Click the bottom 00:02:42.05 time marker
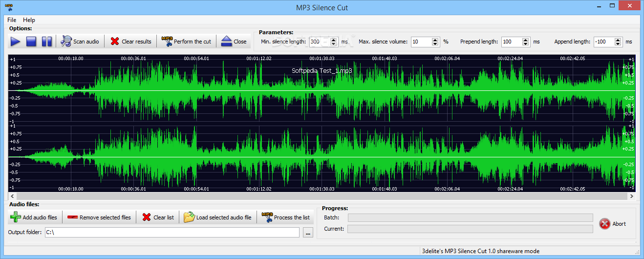Image resolution: width=644 pixels, height=259 pixels. 573,189
